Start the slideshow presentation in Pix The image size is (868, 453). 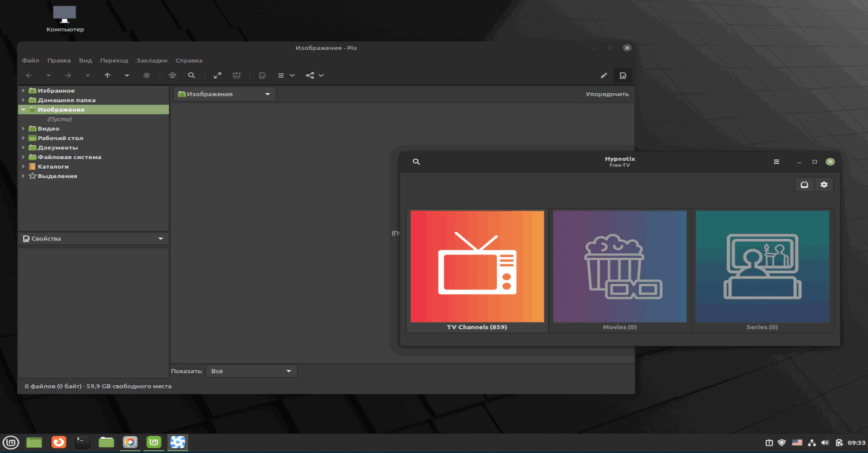click(237, 75)
